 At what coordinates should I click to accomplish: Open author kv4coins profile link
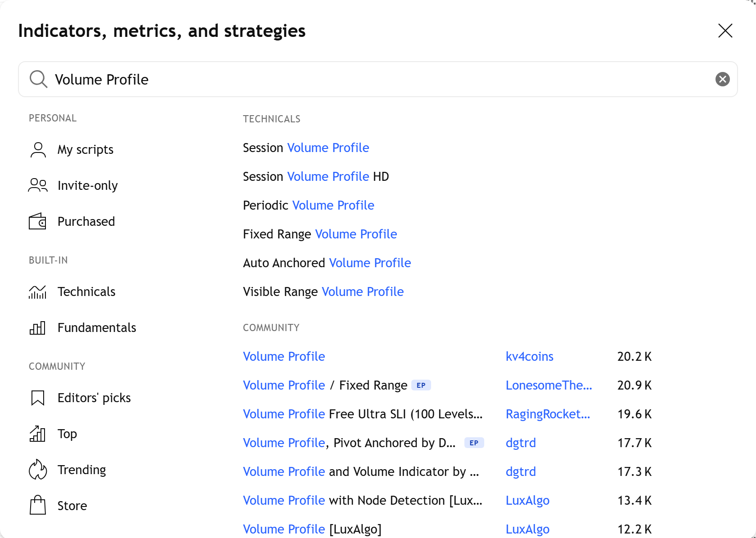(x=530, y=356)
